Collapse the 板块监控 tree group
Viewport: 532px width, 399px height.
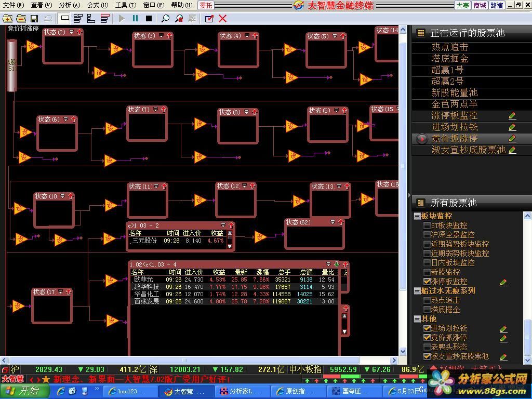tap(417, 216)
